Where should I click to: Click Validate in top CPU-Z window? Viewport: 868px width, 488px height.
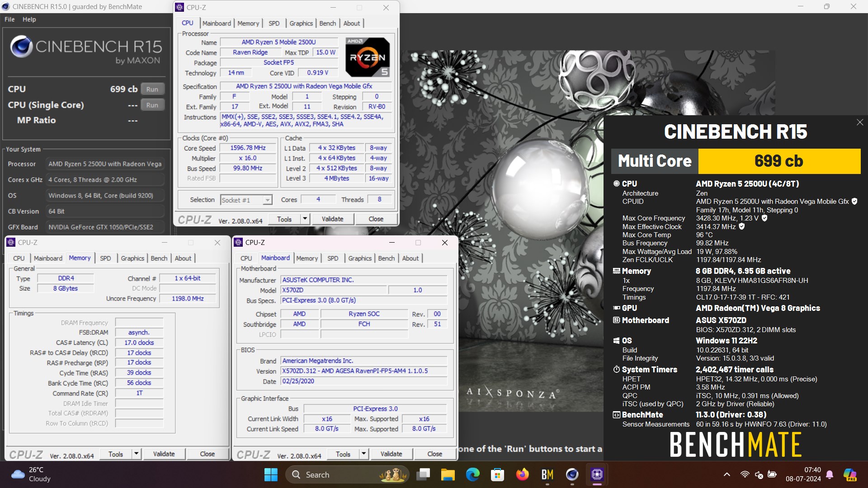click(x=332, y=219)
